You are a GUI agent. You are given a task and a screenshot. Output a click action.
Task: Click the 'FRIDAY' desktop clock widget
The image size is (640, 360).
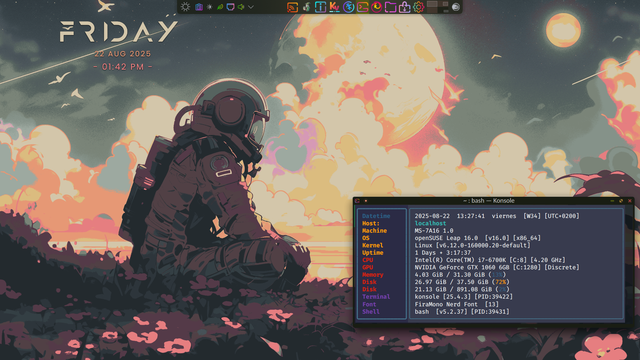pos(118,31)
